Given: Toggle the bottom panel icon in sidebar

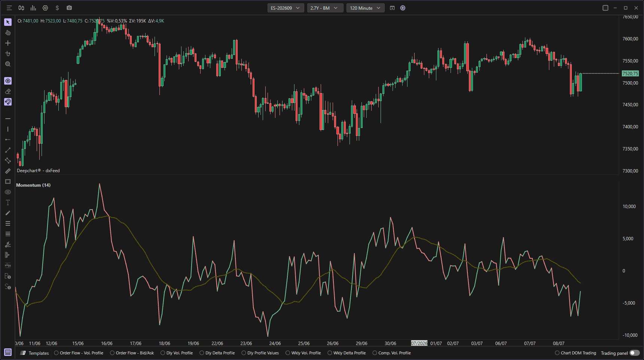Looking at the screenshot, I should tap(8, 352).
